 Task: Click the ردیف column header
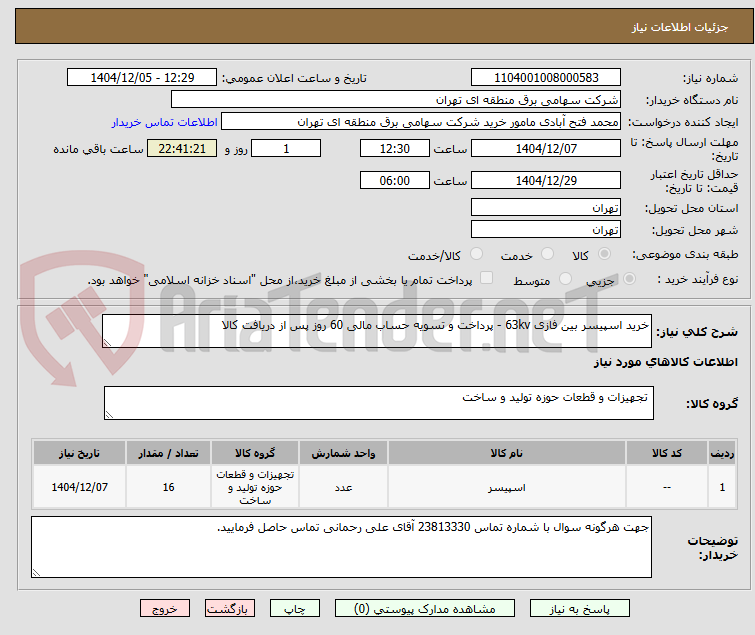point(722,453)
